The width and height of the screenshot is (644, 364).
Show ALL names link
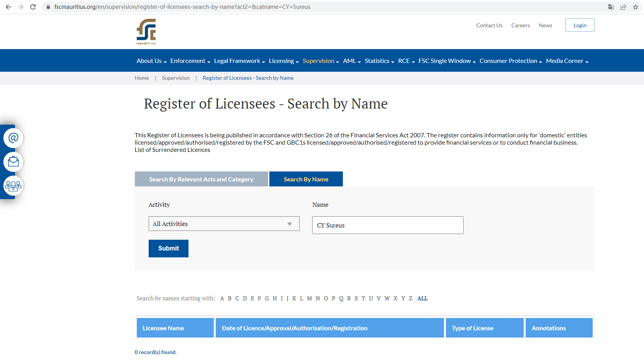pos(423,298)
